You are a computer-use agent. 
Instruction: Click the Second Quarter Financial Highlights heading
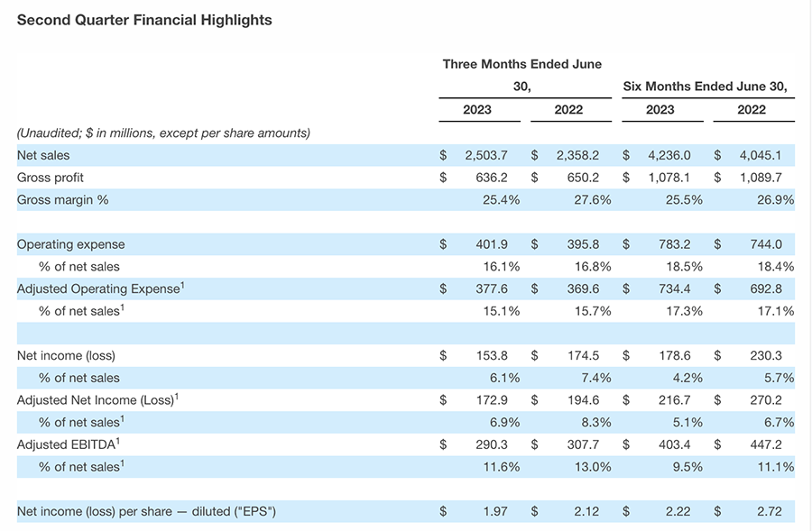coord(144,20)
